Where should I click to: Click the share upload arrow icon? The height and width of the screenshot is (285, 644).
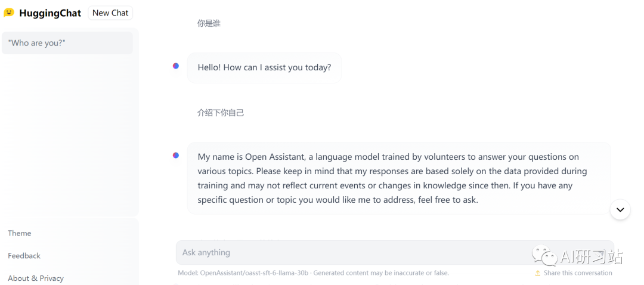pos(538,273)
